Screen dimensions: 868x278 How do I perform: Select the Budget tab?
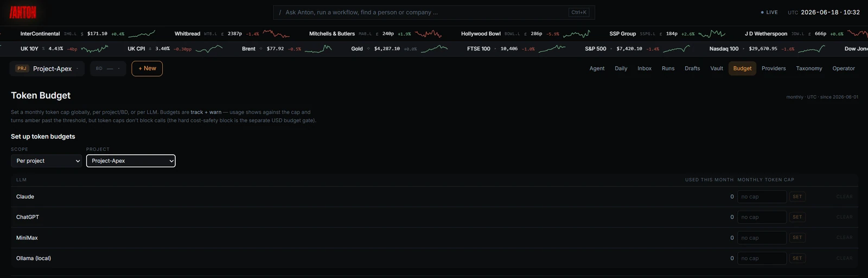(742, 68)
